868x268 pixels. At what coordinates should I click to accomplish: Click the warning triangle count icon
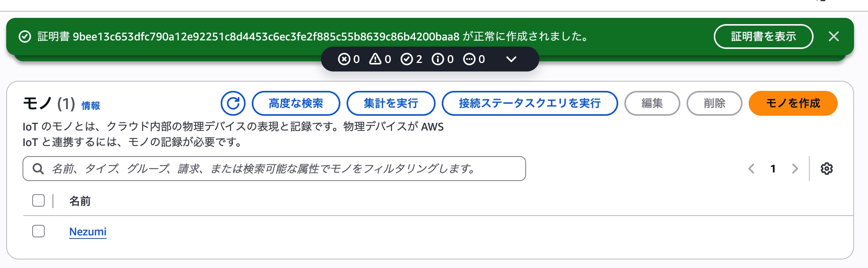[375, 59]
